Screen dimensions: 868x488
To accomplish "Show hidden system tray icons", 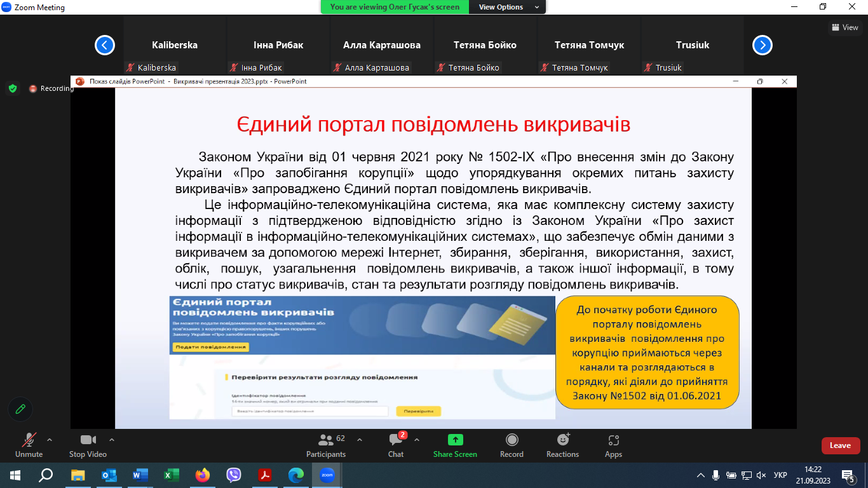I will point(701,475).
